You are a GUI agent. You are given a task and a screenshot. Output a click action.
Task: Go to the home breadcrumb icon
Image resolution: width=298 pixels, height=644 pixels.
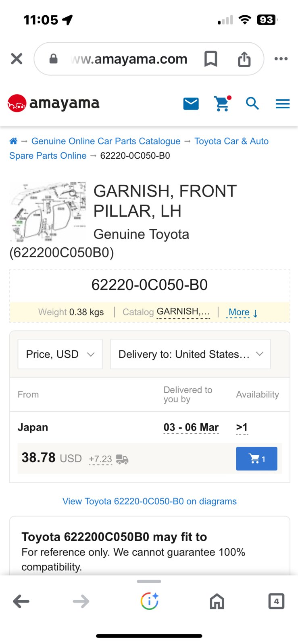coord(13,141)
